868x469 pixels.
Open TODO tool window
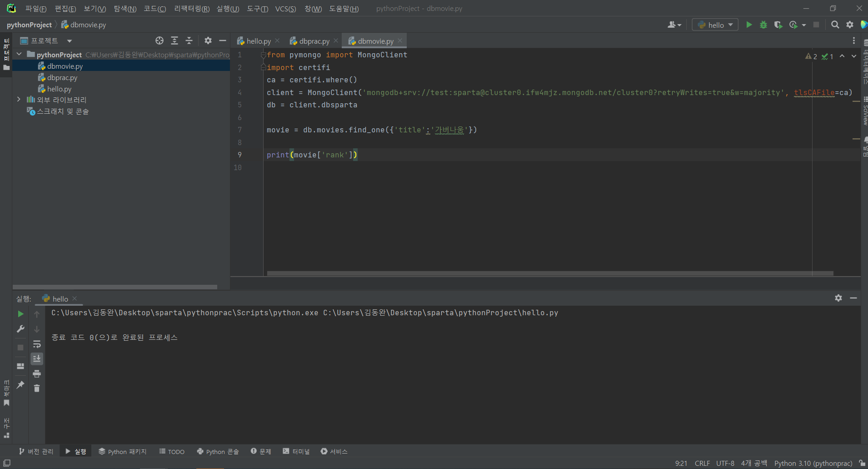[172, 451]
